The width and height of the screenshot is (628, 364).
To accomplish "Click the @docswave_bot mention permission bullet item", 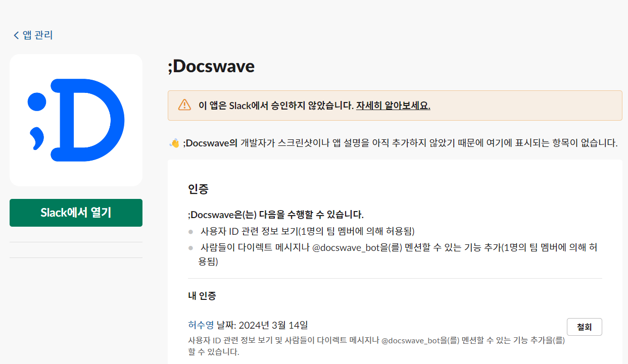I will 394,248.
